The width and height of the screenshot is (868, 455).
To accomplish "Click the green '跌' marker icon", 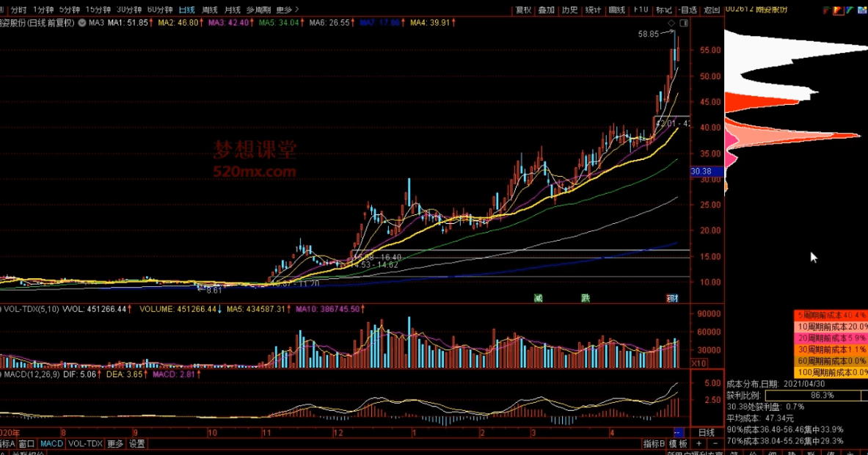I will 585,298.
